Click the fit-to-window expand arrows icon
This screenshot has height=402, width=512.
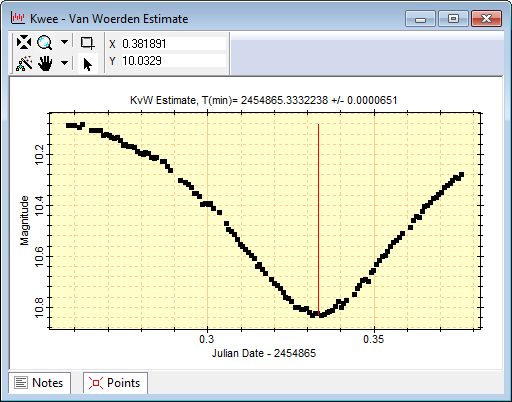tap(24, 43)
